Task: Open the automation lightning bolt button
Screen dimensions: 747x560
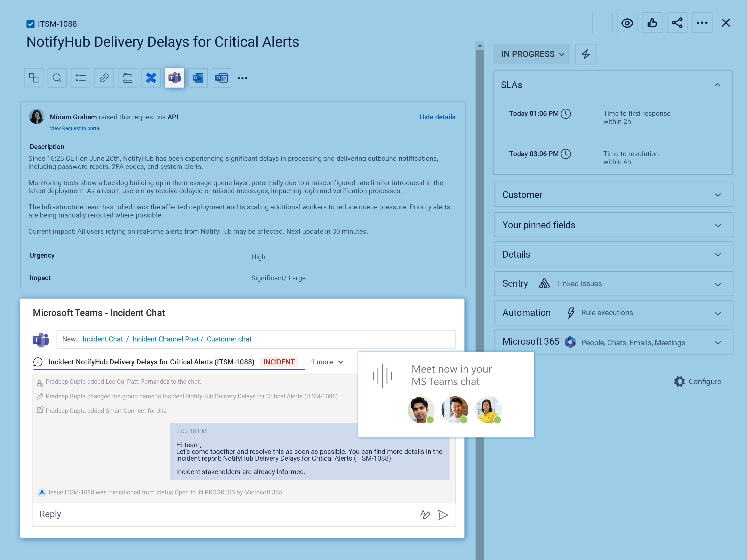Action: tap(585, 54)
